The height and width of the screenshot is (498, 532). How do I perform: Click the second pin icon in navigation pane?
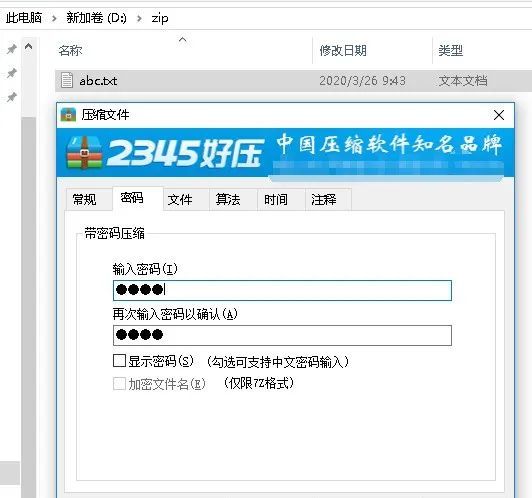12,73
